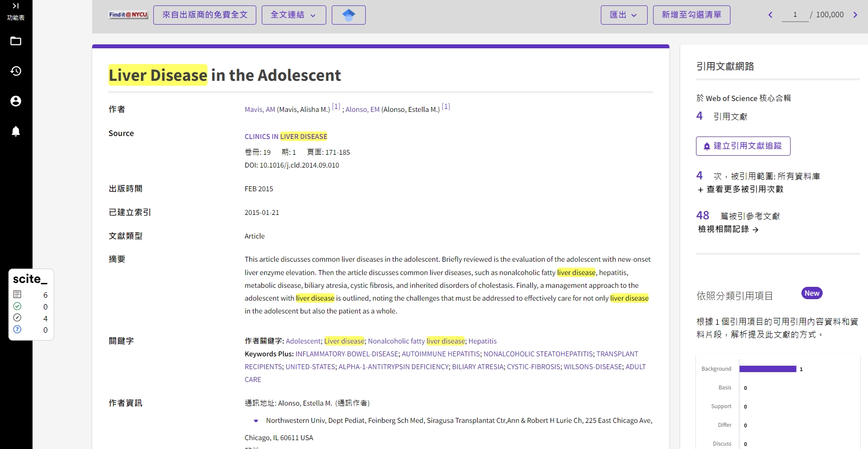
Task: Click 來自出版商的免費全文 button
Action: coord(205,15)
